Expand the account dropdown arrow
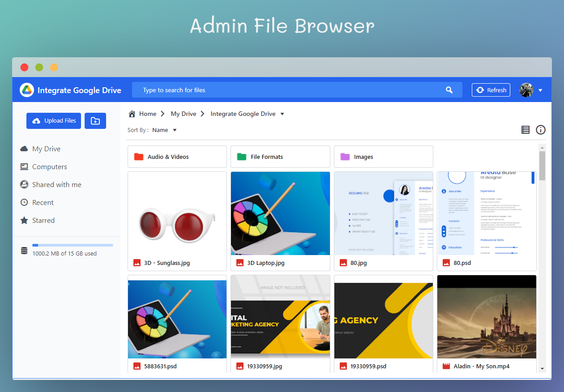 [540, 90]
